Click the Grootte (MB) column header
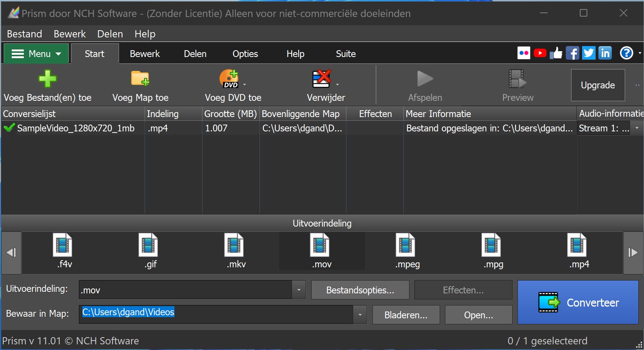 (x=230, y=114)
